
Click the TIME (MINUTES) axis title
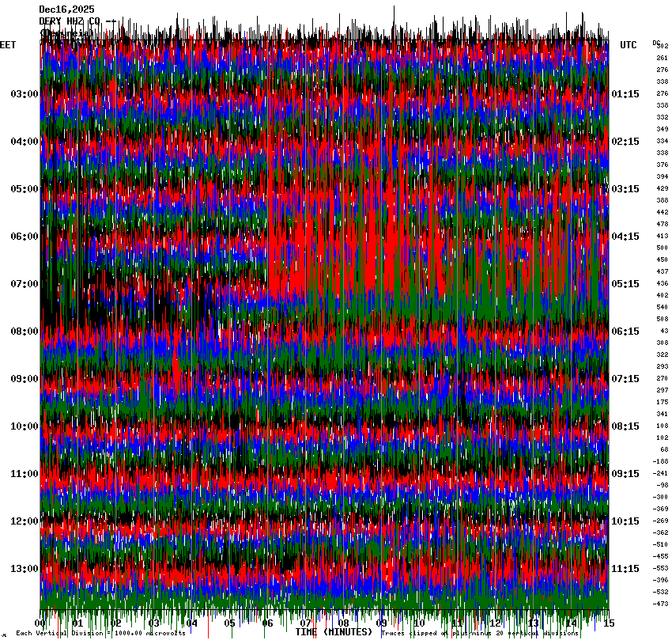334,632
